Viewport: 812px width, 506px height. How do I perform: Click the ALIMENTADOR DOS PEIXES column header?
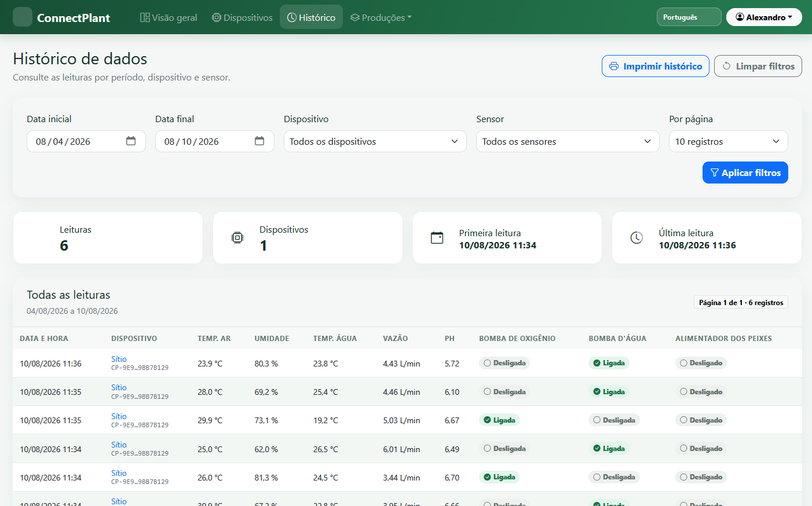coord(723,339)
